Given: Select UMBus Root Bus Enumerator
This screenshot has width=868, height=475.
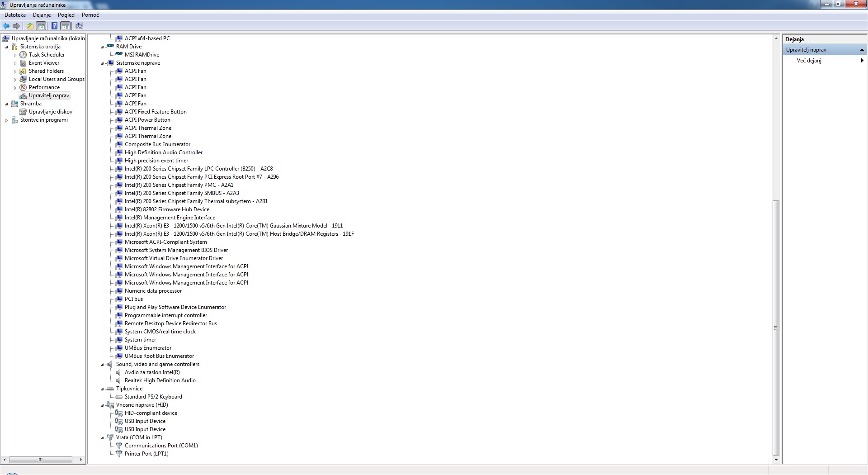Looking at the screenshot, I should [159, 356].
